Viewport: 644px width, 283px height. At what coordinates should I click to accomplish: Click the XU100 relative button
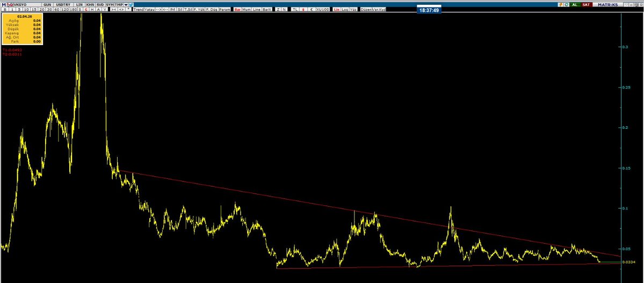pos(322,9)
